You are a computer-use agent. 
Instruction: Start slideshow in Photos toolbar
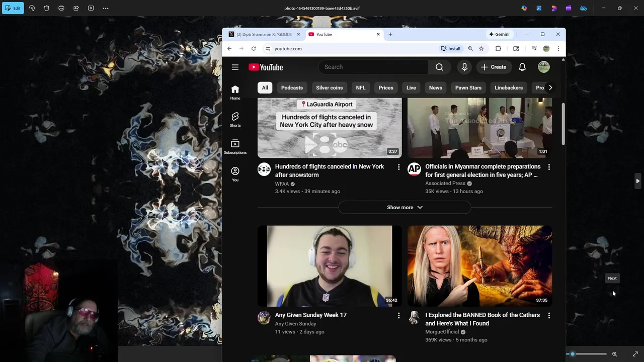pos(91,8)
